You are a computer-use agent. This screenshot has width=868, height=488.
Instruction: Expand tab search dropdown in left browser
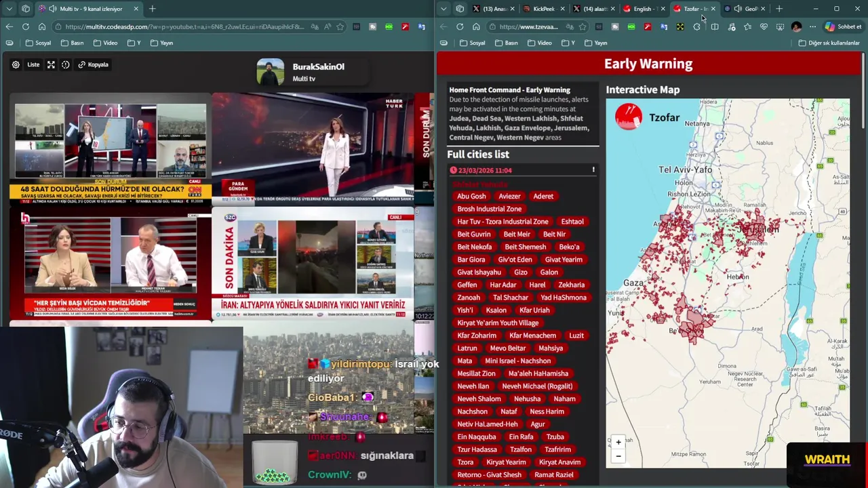pyautogui.click(x=9, y=9)
